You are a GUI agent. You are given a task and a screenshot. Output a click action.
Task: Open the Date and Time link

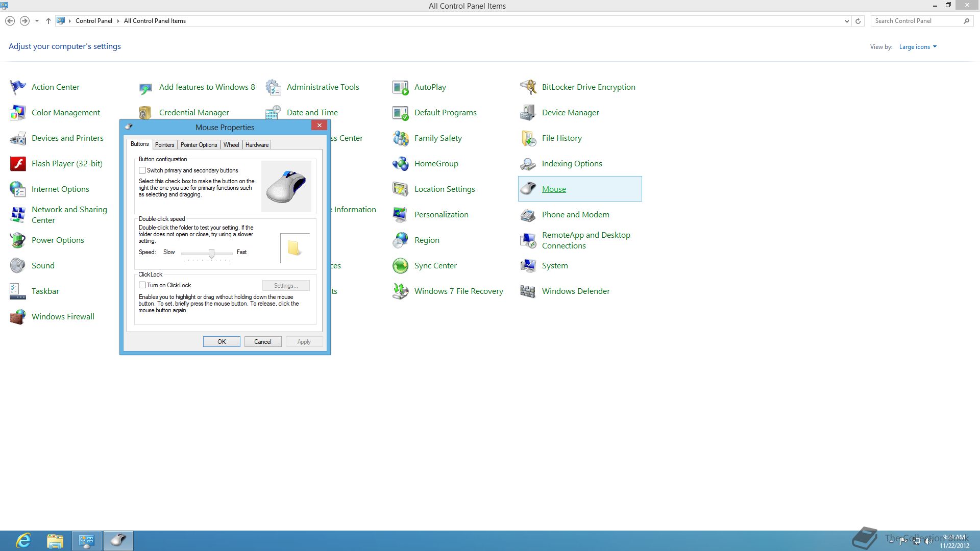pos(312,113)
